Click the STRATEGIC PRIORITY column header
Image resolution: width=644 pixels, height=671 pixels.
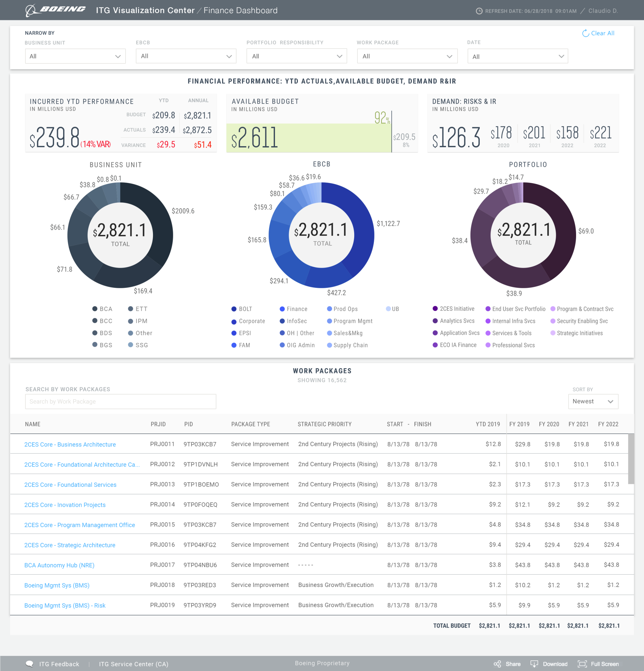click(x=325, y=424)
